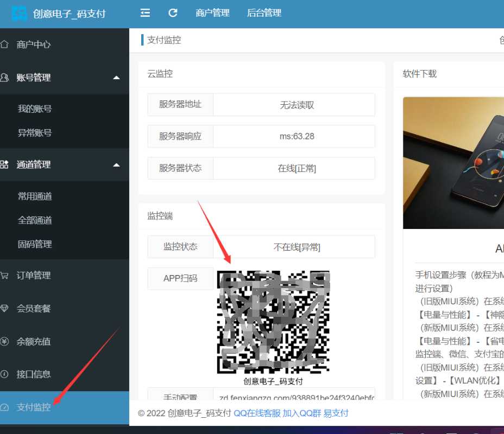Open the QQ在线客服 footer link

(x=257, y=413)
